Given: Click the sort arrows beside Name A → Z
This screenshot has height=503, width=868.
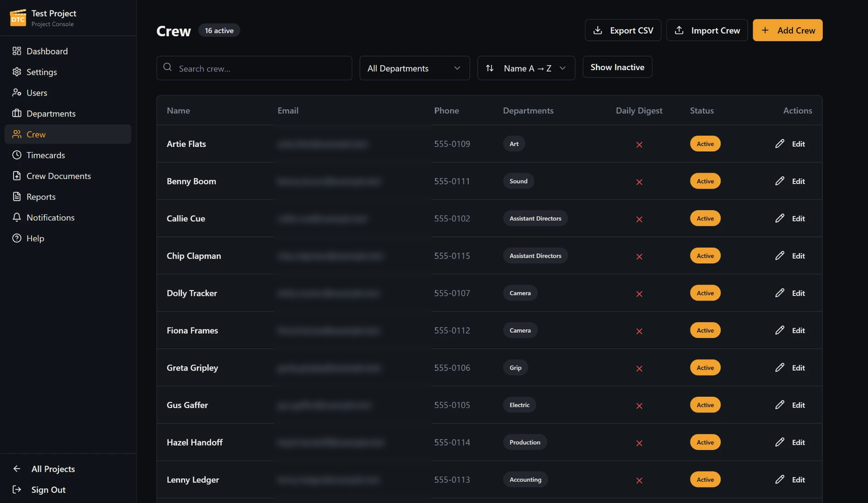Looking at the screenshot, I should (x=490, y=68).
